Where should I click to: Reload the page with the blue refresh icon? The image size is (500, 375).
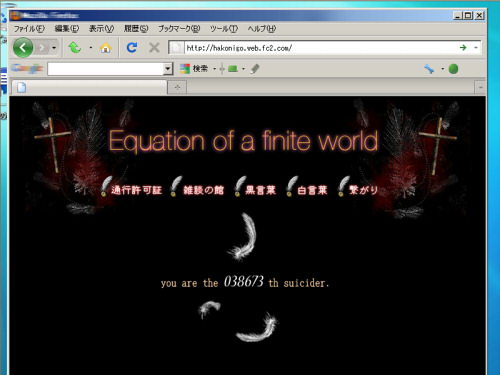(132, 48)
